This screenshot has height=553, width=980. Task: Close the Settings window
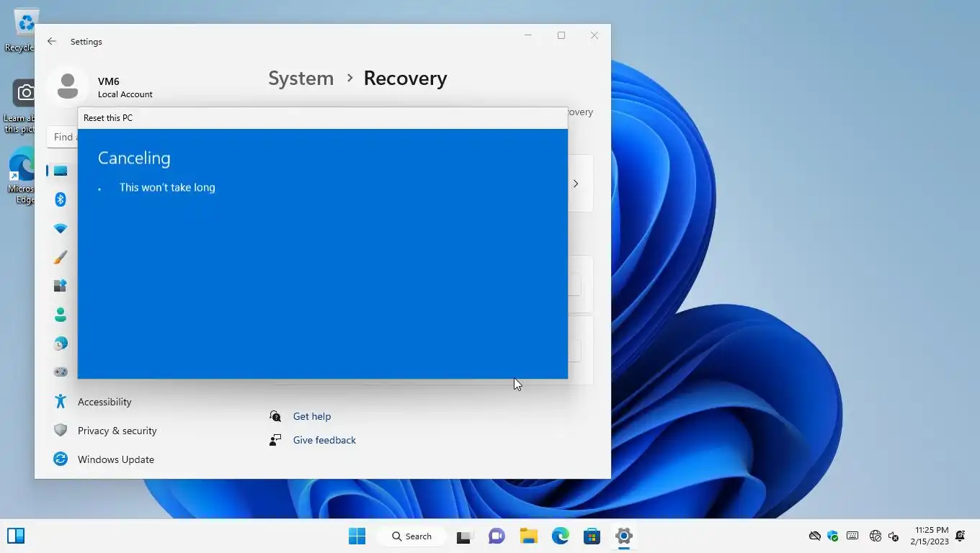pyautogui.click(x=594, y=35)
